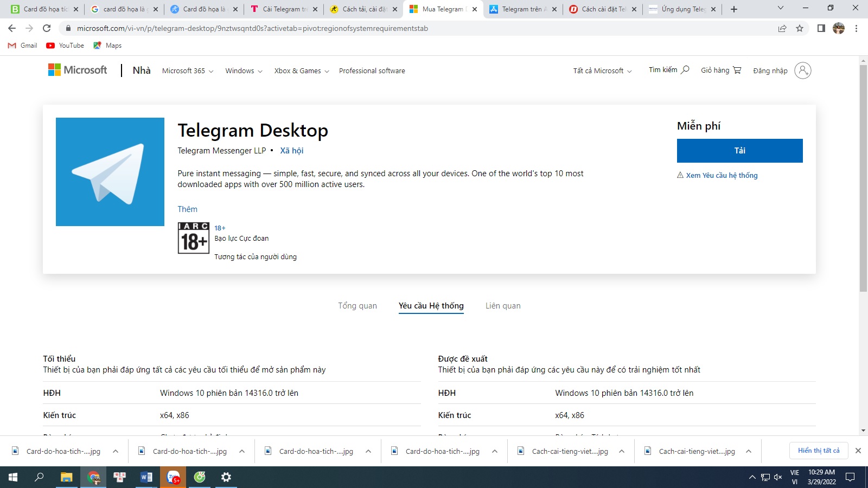Open the YouTube bookmark
Image resolution: width=868 pixels, height=488 pixels.
[x=65, y=46]
